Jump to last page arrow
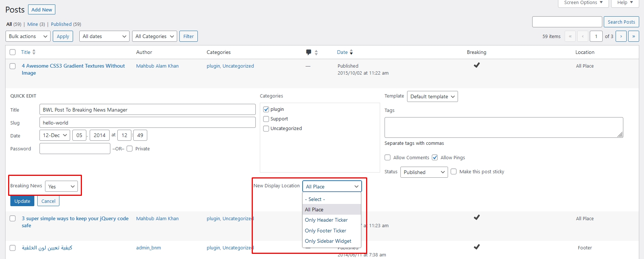644x259 pixels. 634,36
